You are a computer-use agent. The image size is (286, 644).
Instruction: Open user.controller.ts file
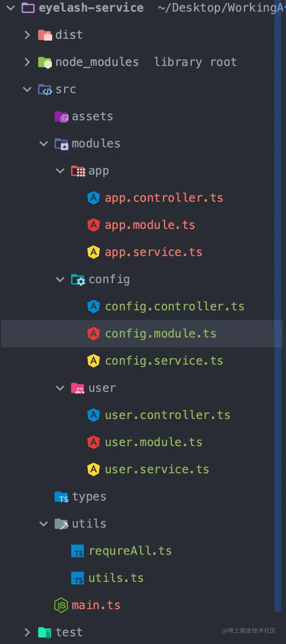(168, 415)
